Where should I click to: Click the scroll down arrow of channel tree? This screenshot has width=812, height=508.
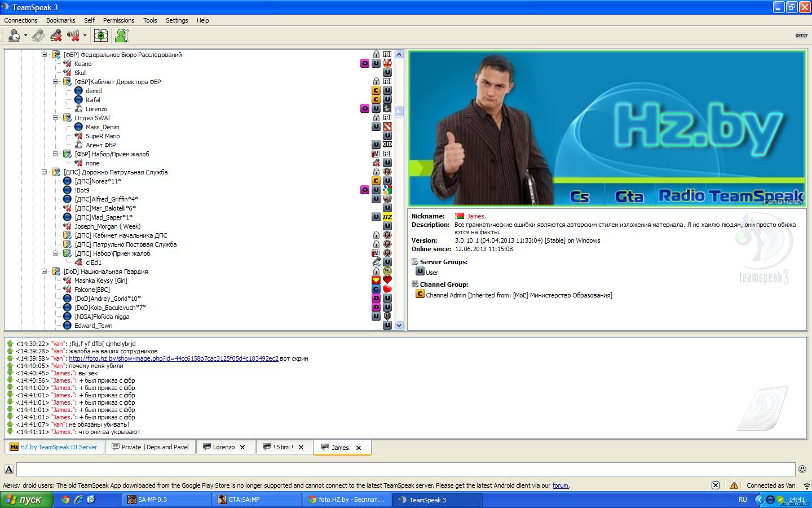[x=399, y=326]
